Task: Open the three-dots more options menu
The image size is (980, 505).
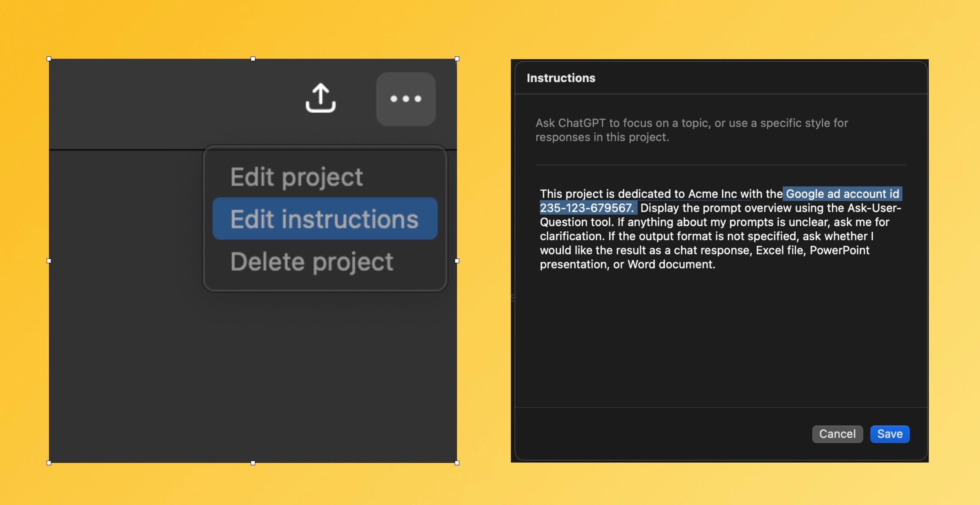Action: coord(405,99)
